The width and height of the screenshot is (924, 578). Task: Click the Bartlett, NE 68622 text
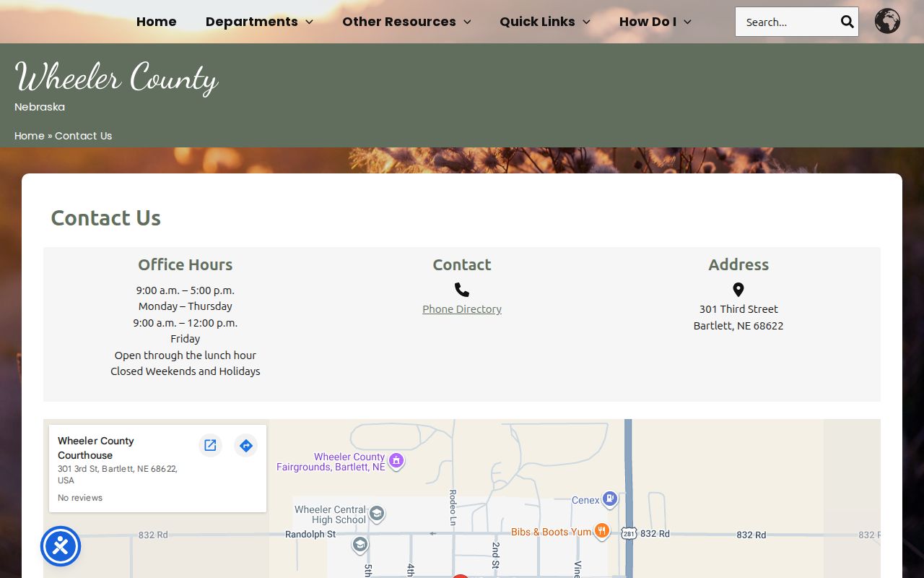(738, 326)
